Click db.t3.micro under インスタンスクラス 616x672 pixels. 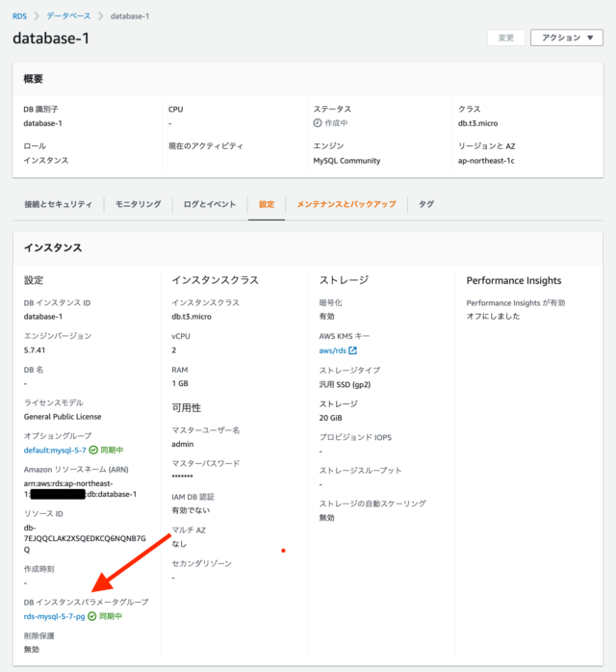click(192, 317)
